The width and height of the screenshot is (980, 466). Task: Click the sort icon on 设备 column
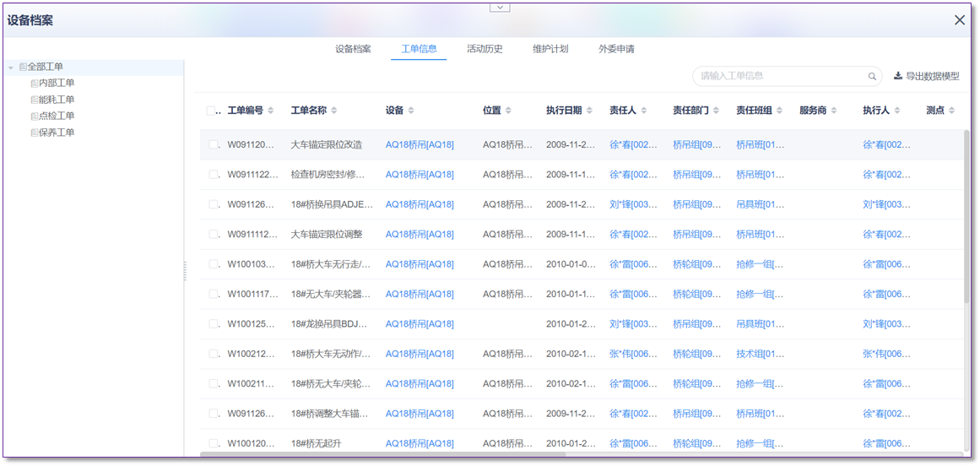[411, 111]
